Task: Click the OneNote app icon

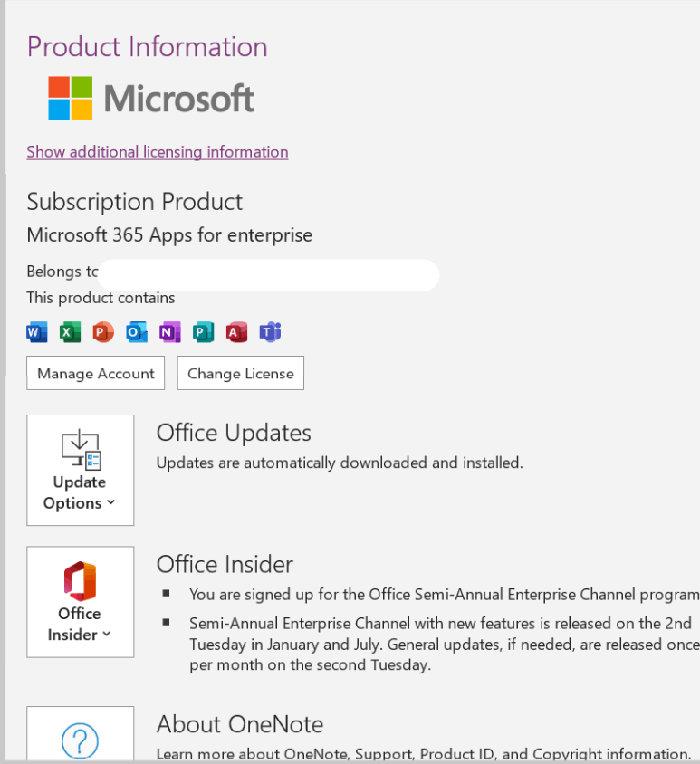Action: click(x=169, y=332)
